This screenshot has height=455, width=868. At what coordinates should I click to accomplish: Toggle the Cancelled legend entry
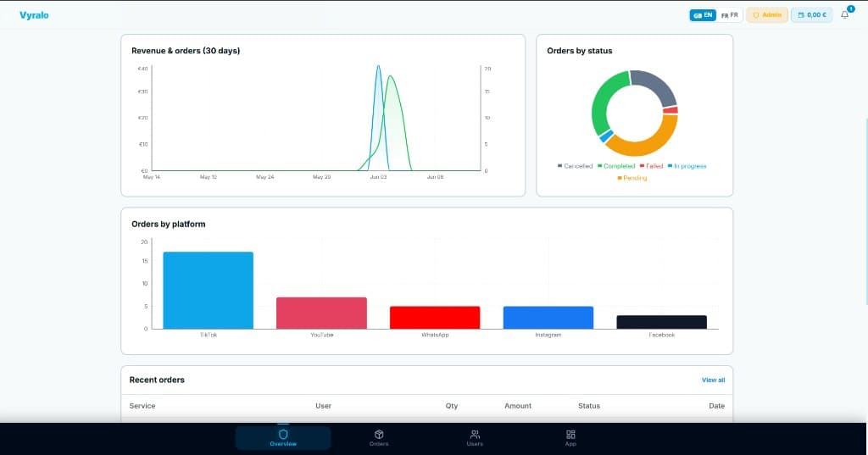[575, 166]
